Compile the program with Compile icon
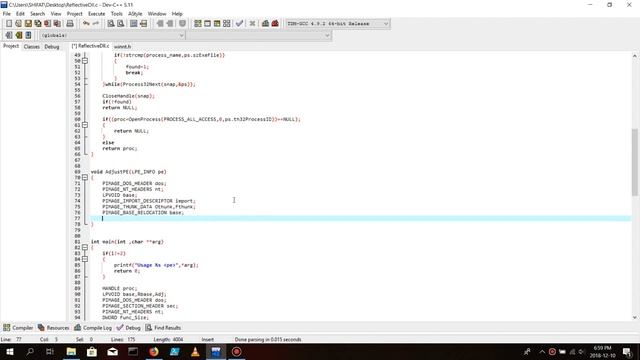The image size is (640, 360). pyautogui.click(x=198, y=24)
